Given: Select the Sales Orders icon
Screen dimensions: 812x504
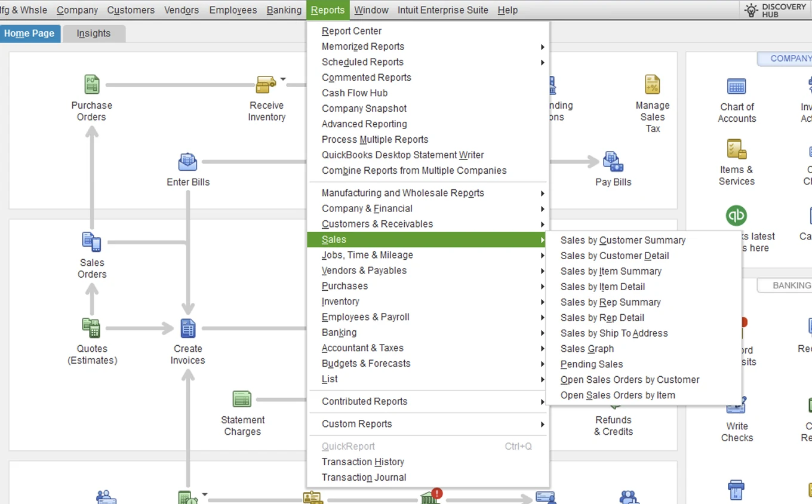Looking at the screenshot, I should click(91, 242).
